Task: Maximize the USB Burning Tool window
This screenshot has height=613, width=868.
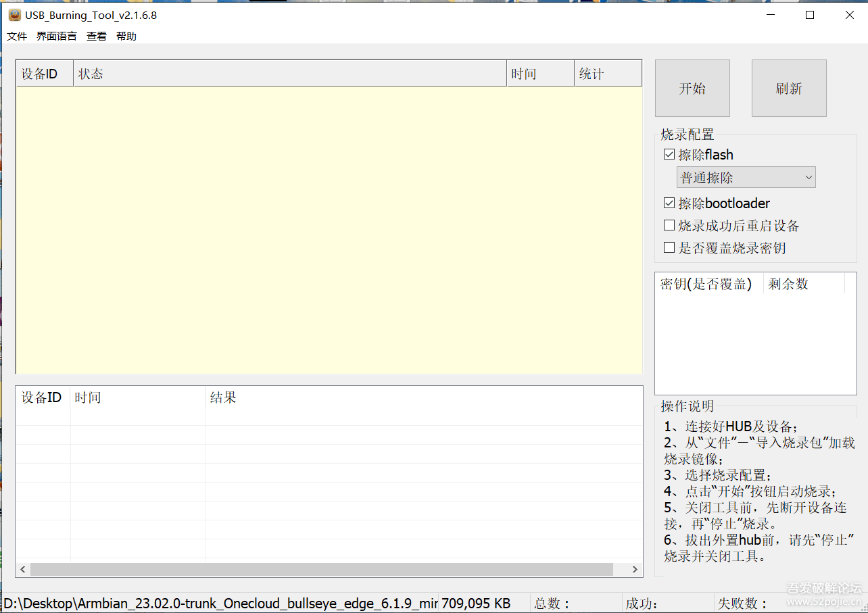Action: coord(809,15)
